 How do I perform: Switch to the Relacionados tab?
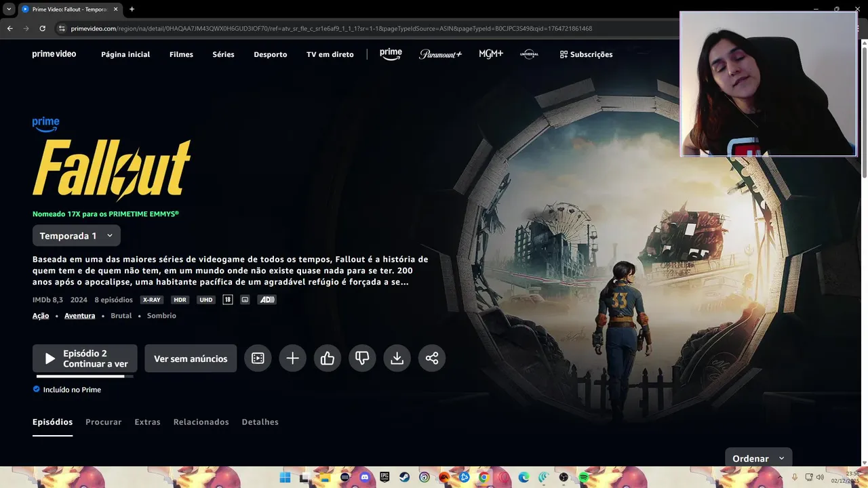tap(201, 422)
